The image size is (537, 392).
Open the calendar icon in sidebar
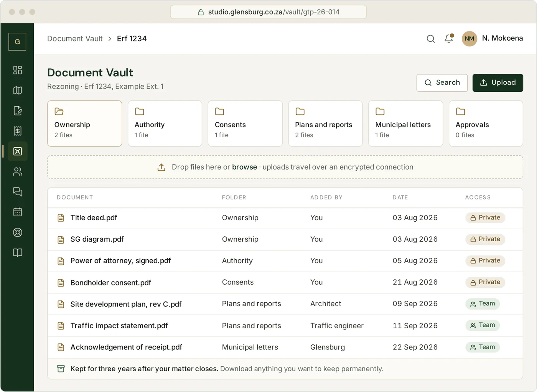tap(18, 212)
